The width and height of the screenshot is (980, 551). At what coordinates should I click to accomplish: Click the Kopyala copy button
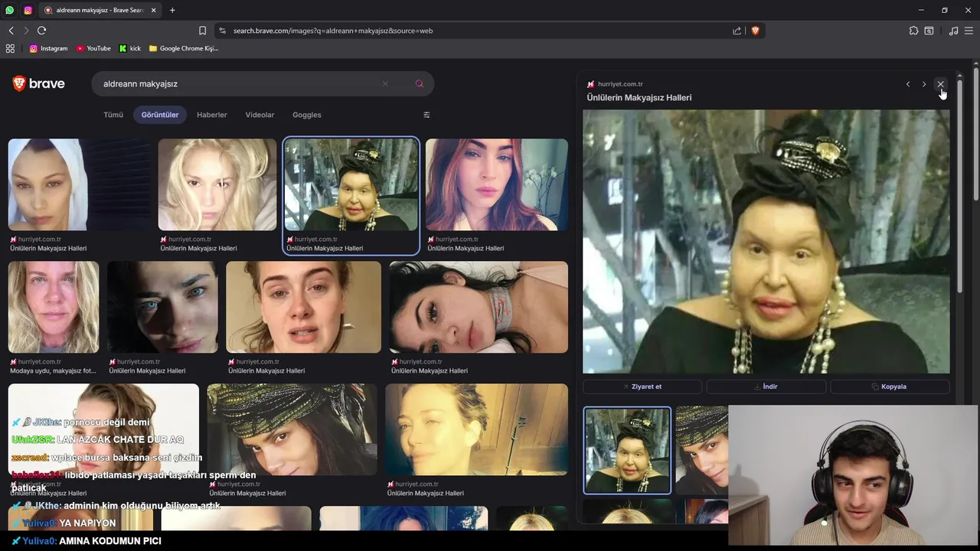tap(890, 386)
